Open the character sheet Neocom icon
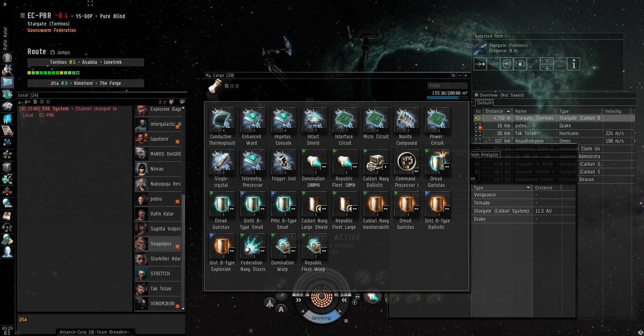This screenshot has height=336, width=644. (x=7, y=57)
